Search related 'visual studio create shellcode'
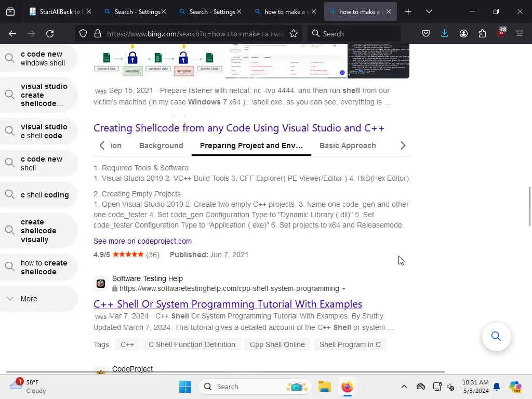Viewport: 532px width, 399px height. pyautogui.click(x=38, y=95)
